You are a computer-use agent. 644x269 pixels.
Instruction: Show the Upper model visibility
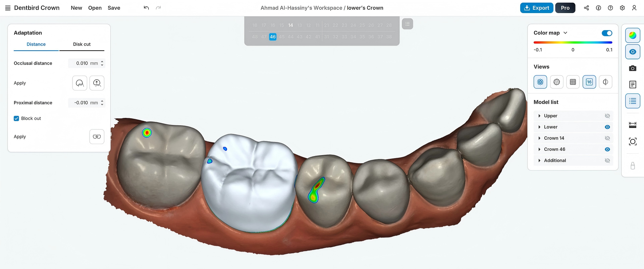point(607,116)
